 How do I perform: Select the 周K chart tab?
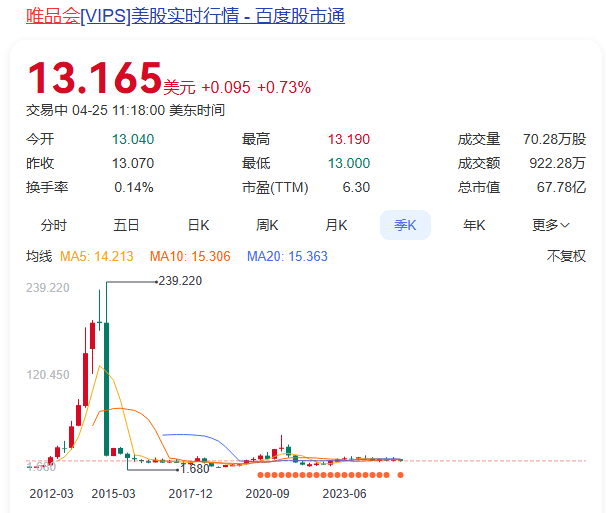click(267, 225)
